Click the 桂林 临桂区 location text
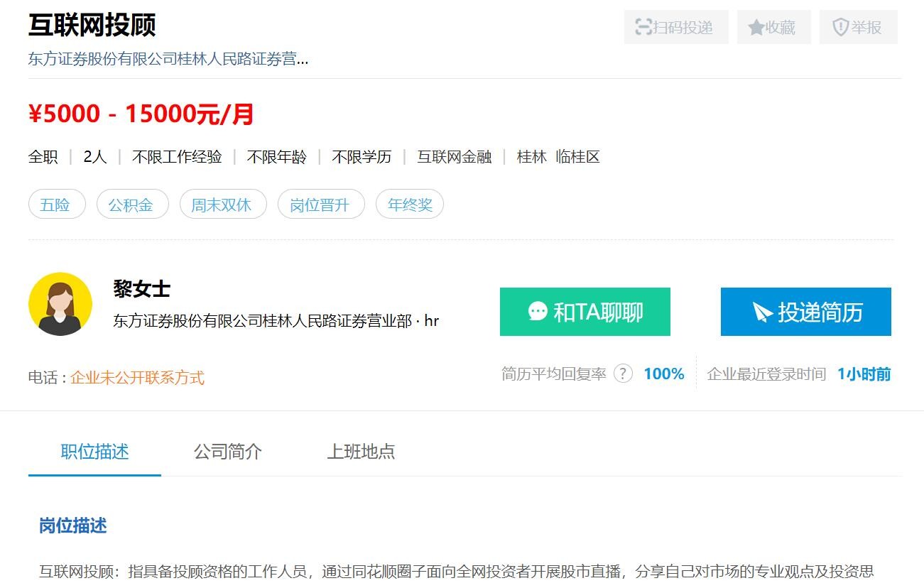924x588 pixels. [558, 157]
